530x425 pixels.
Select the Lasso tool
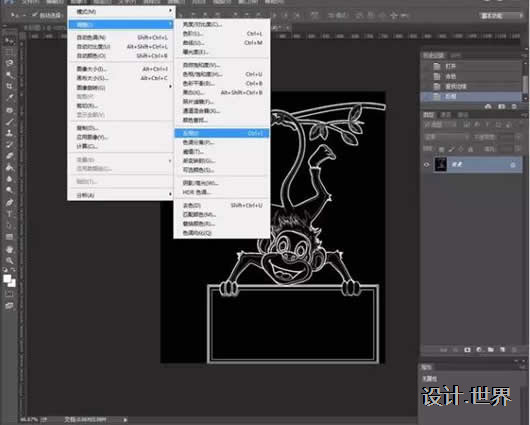(9, 63)
